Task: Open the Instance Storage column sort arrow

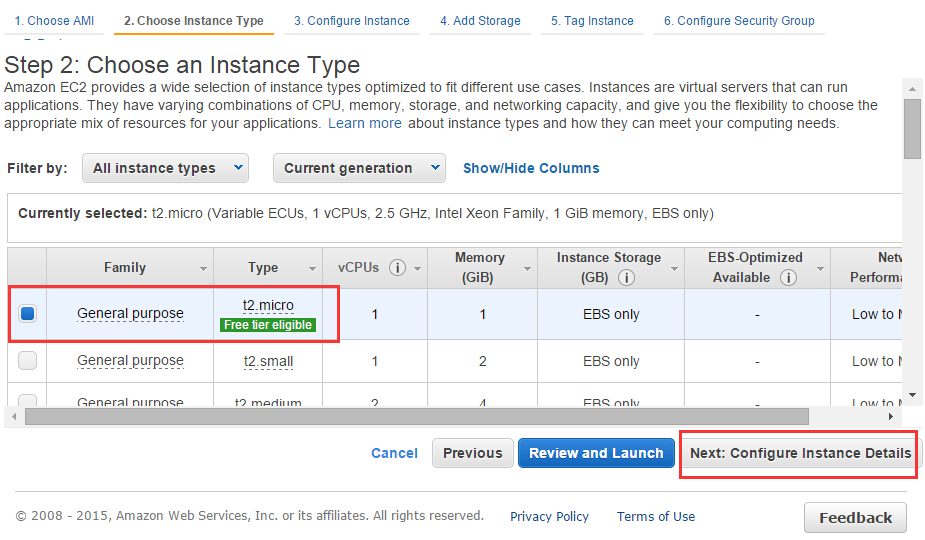Action: coord(674,269)
